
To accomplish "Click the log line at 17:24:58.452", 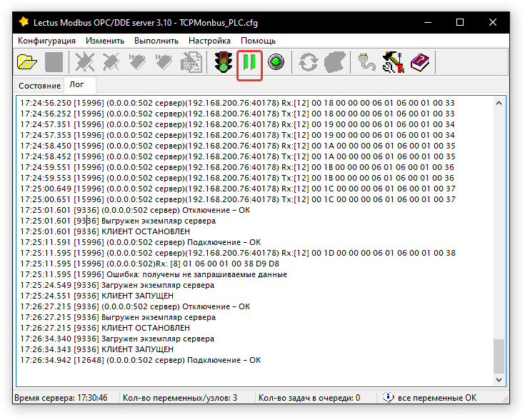I will click(238, 156).
